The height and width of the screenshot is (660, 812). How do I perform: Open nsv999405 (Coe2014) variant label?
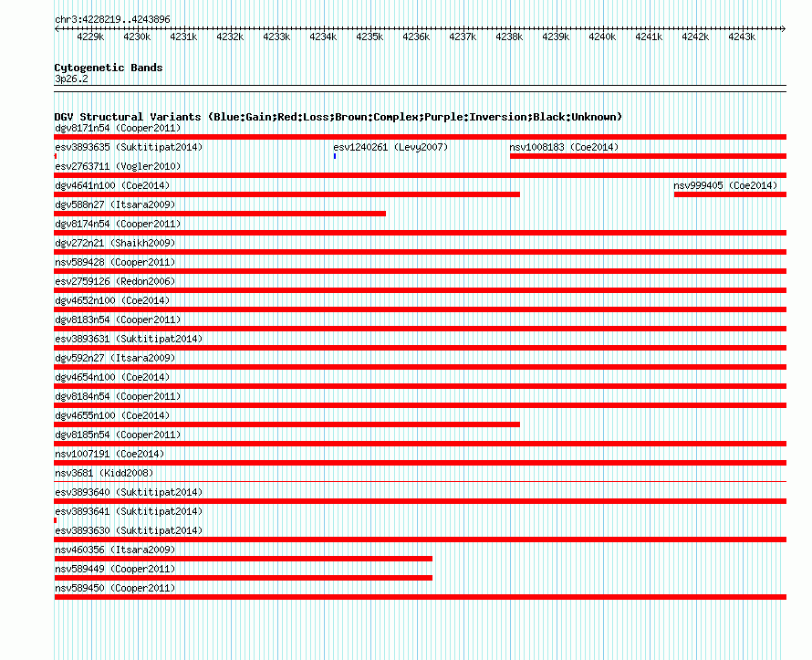(x=725, y=185)
